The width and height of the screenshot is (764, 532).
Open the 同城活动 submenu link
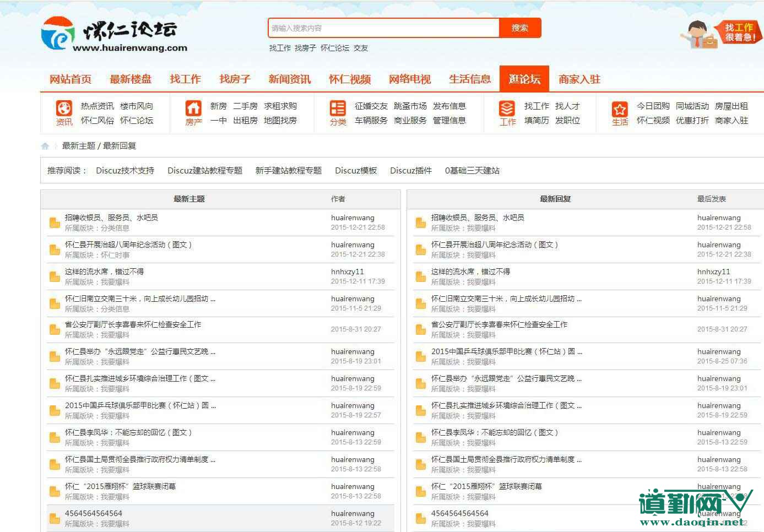tap(692, 106)
